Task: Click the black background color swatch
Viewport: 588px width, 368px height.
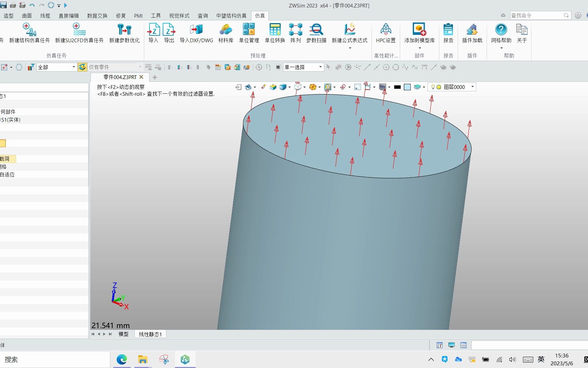Action: click(x=397, y=87)
